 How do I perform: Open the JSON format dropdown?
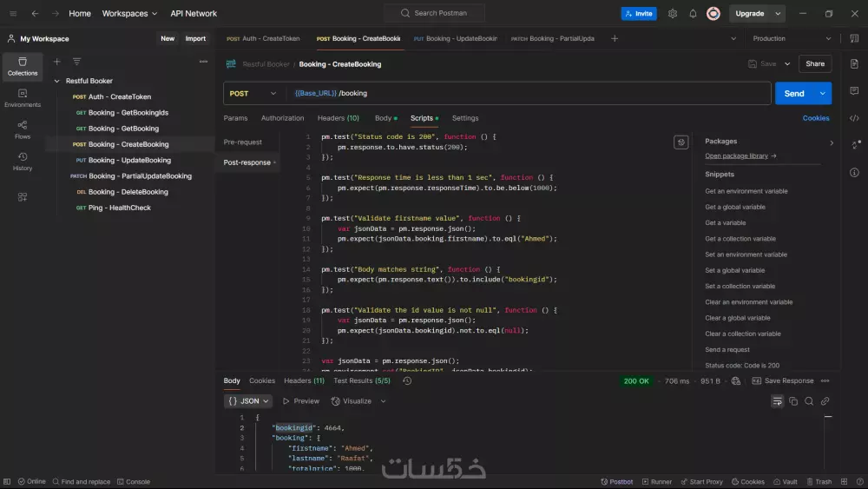click(x=248, y=401)
